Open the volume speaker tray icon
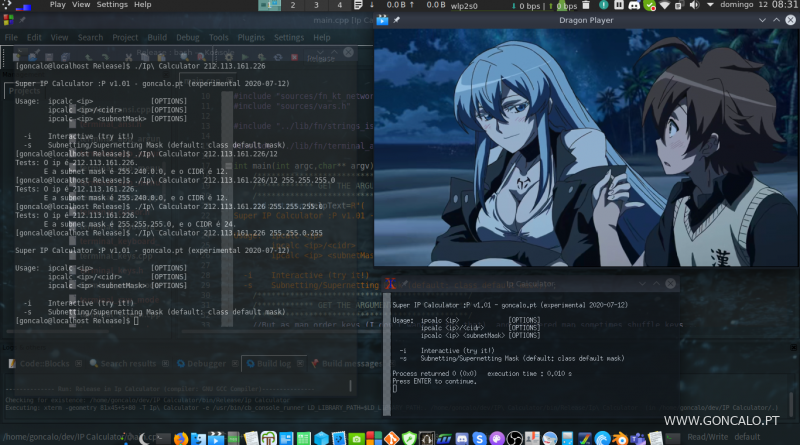 [x=694, y=5]
